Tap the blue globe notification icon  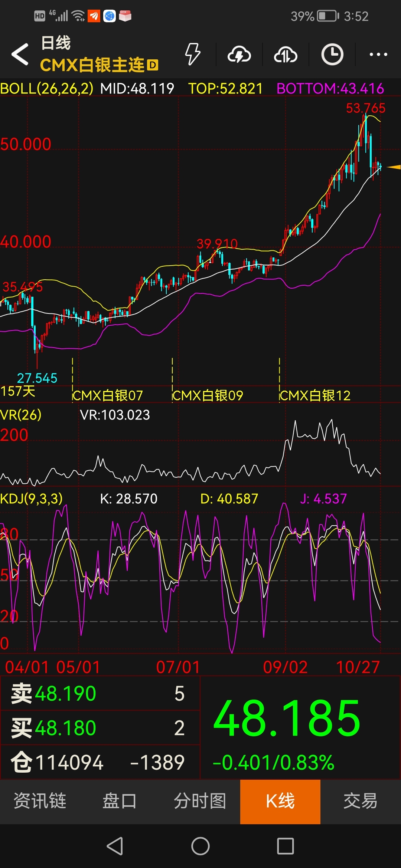[x=110, y=16]
